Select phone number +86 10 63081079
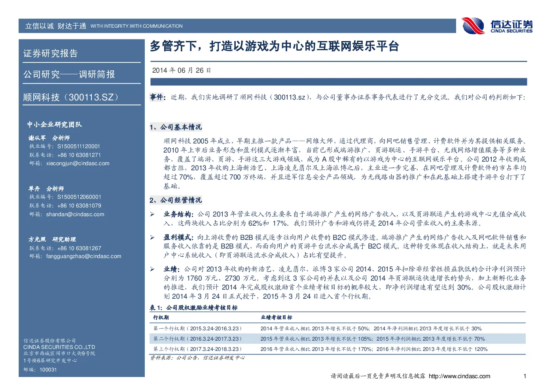555x392 pixels. coord(79,205)
